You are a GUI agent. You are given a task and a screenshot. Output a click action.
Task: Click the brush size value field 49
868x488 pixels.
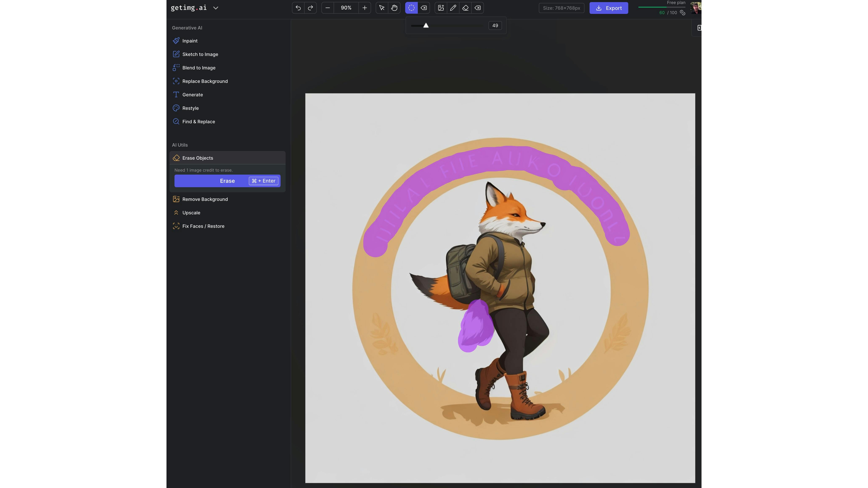[495, 26]
